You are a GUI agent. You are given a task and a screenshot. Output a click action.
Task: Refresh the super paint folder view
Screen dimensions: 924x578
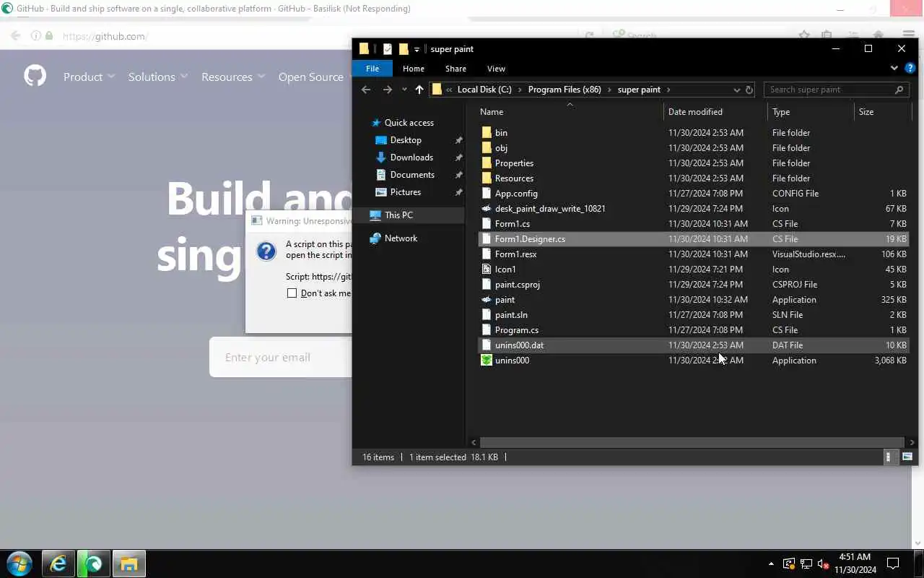point(749,90)
